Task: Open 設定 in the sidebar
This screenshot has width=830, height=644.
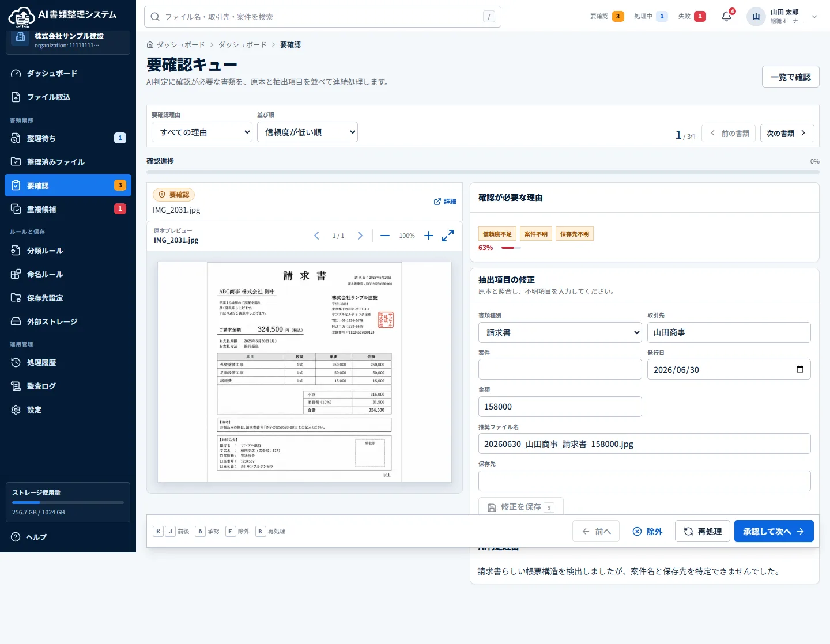Action: pyautogui.click(x=68, y=410)
